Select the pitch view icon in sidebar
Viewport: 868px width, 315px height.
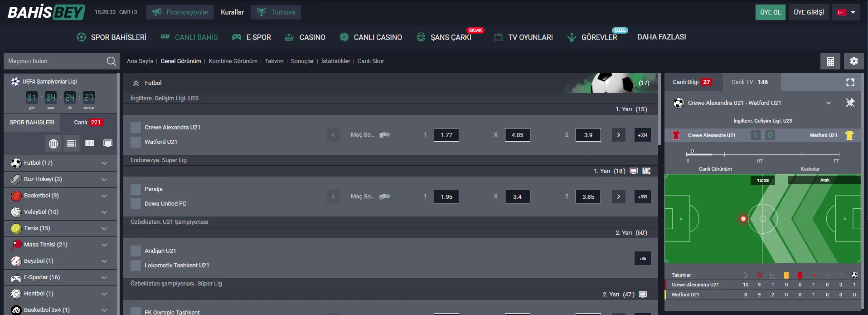tap(90, 143)
